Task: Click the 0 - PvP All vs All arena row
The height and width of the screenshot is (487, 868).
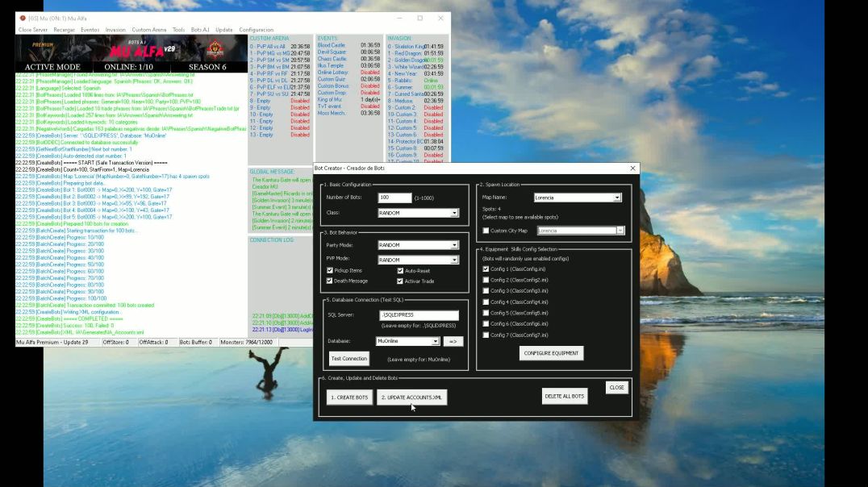Action: 280,47
